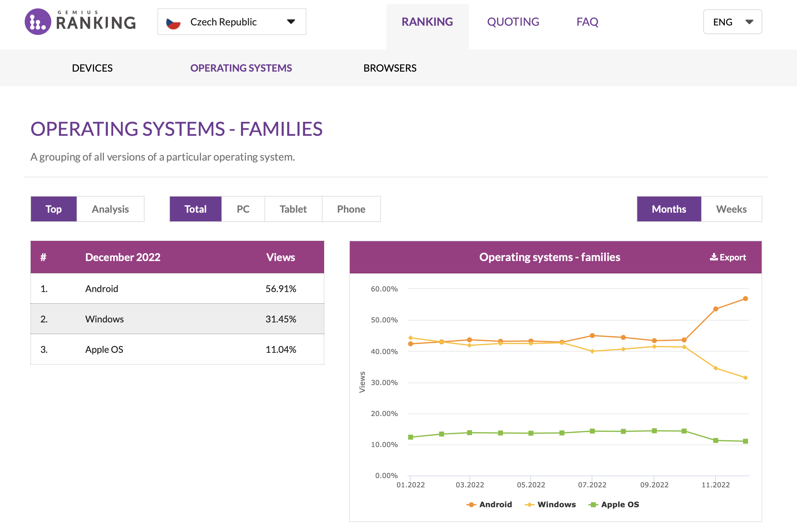Go to the Devices section

92,68
